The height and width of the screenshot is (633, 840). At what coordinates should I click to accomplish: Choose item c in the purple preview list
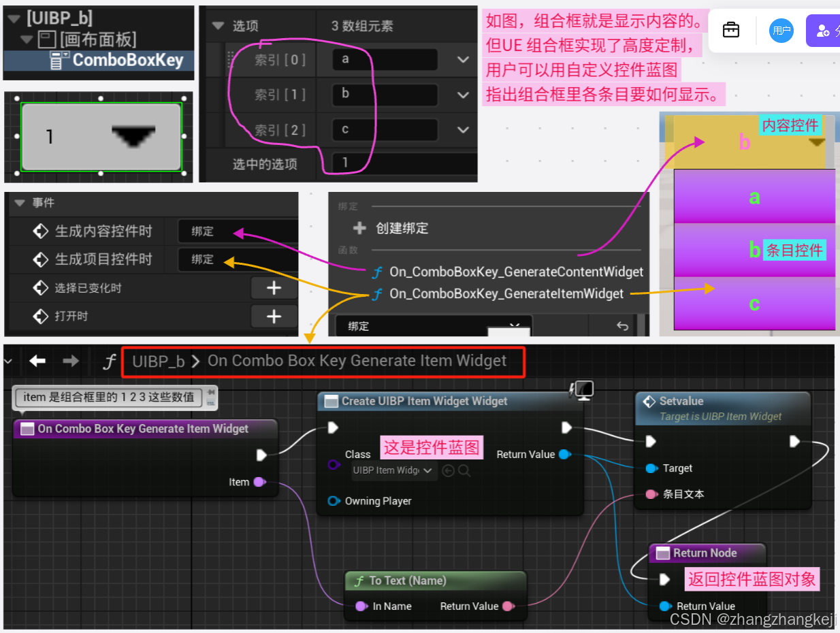754,304
